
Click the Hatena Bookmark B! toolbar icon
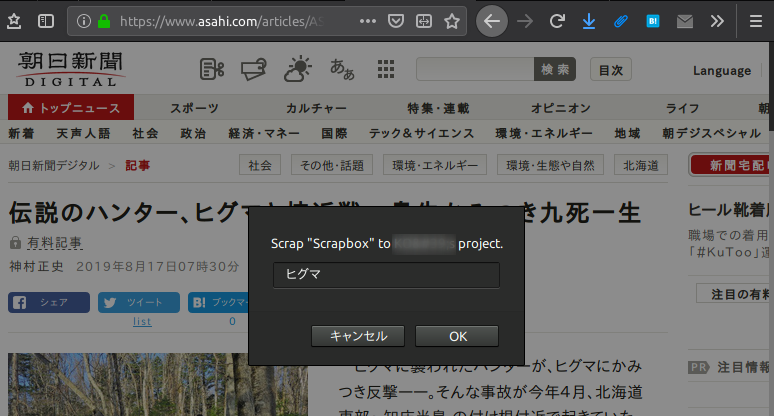pos(653,21)
